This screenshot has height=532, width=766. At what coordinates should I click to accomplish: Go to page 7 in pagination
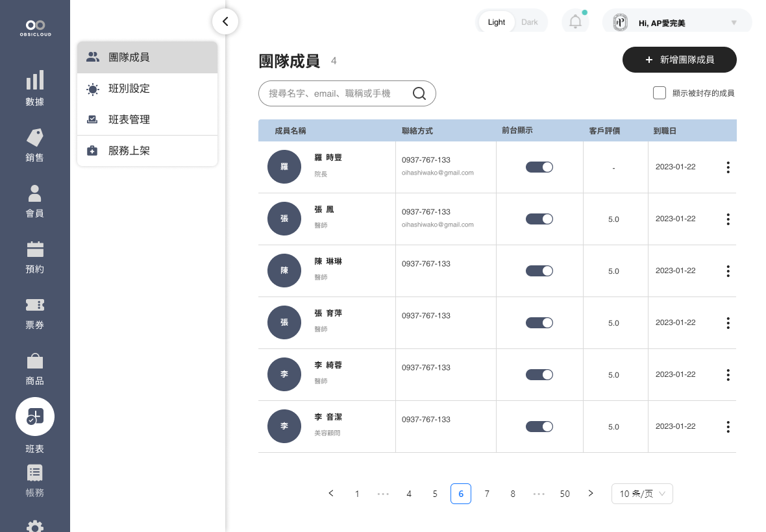(x=487, y=494)
